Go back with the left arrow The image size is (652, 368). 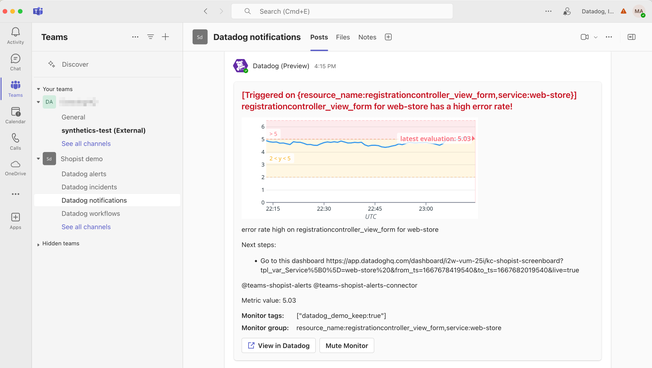205,11
